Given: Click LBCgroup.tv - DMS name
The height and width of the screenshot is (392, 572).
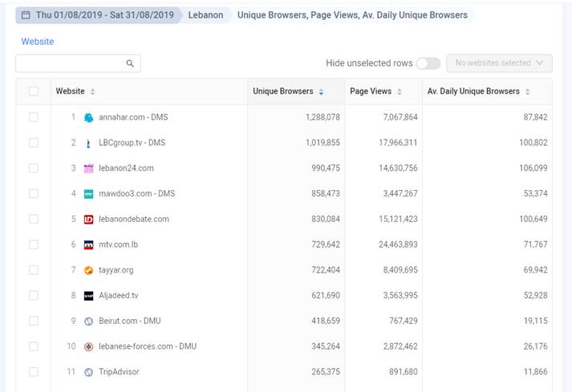Looking at the screenshot, I should [132, 143].
